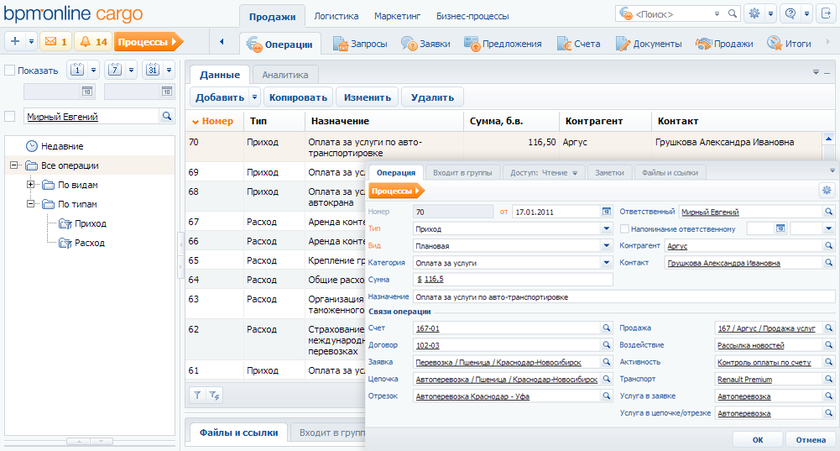Expand the По видам tree folder
840x451 pixels.
(31, 185)
